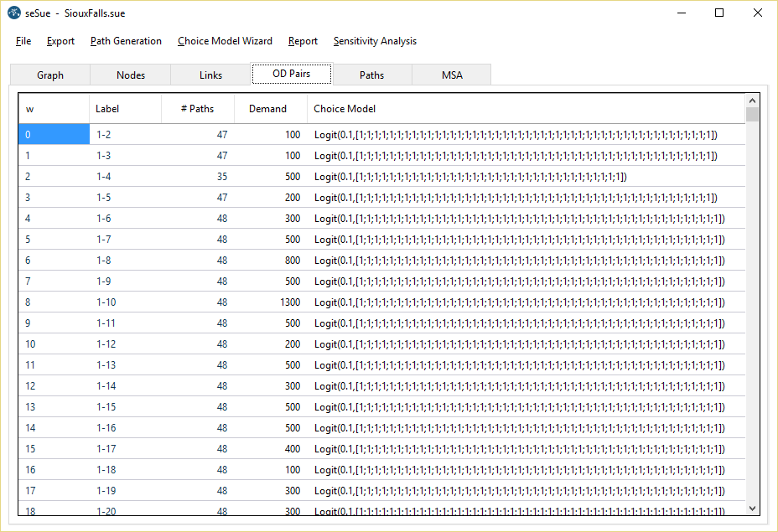Screen dimensions: 778x532
Task: Open the Path Generation menu
Action: pyautogui.click(x=126, y=41)
